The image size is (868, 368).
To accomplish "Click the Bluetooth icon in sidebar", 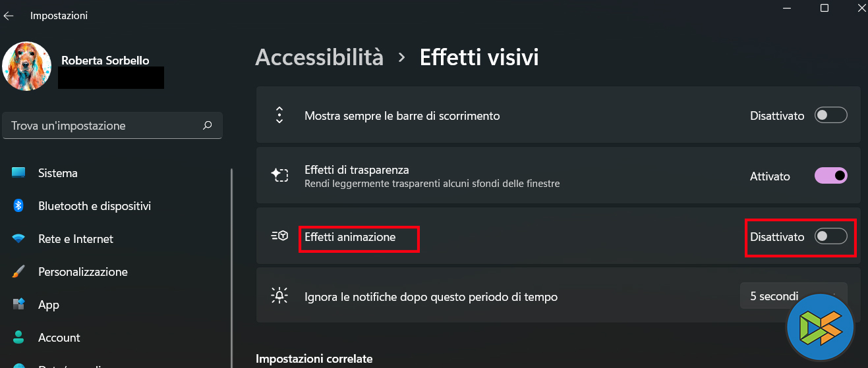I will [18, 206].
